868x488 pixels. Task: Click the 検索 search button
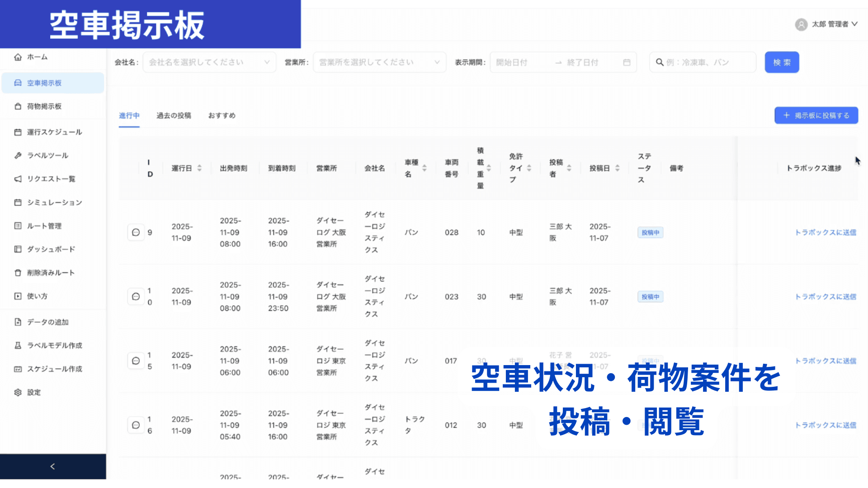782,62
